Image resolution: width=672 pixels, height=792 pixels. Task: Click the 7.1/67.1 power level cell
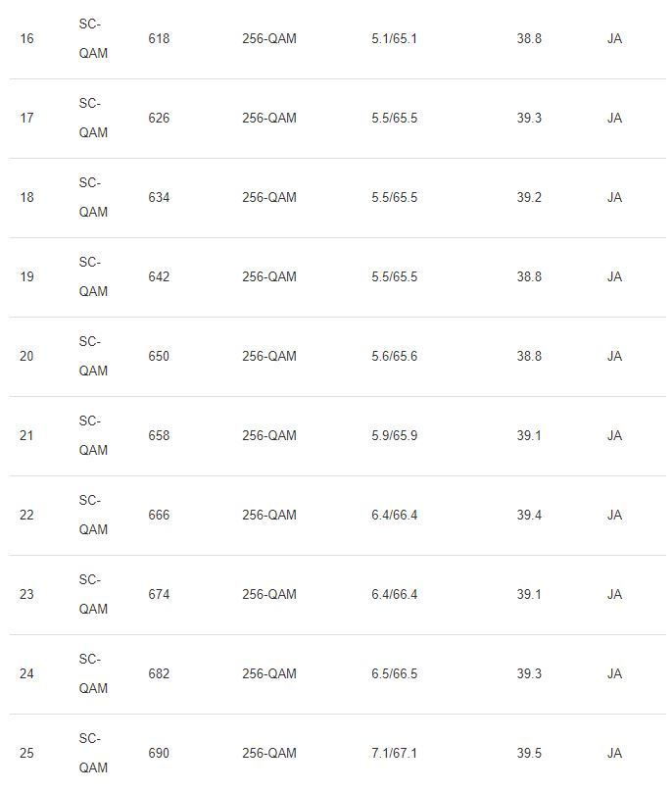(394, 754)
